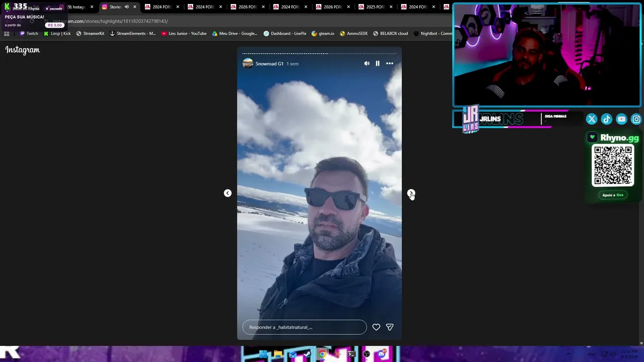Switch to the (9) Instagram tab
The width and height of the screenshot is (644, 362).
click(x=76, y=7)
